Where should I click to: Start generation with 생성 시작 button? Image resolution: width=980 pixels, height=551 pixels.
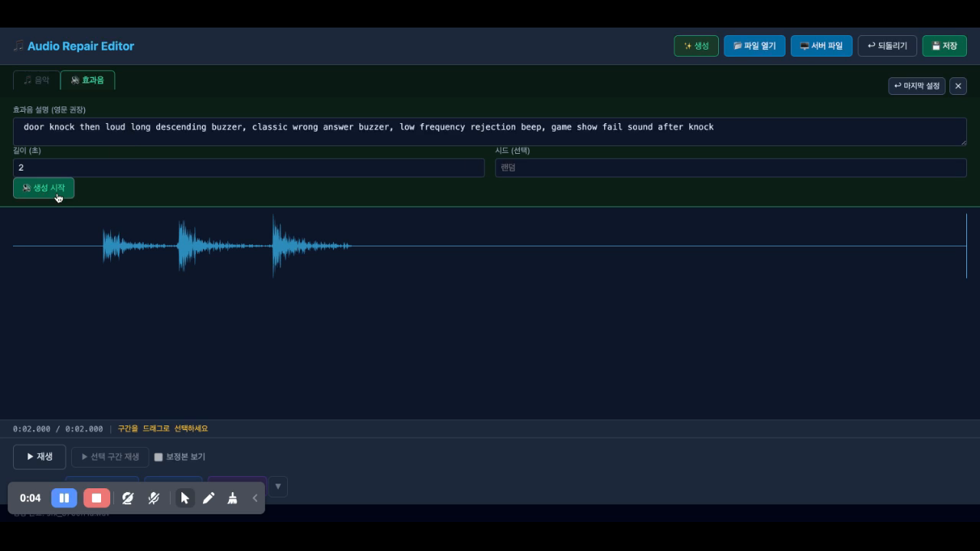click(44, 187)
